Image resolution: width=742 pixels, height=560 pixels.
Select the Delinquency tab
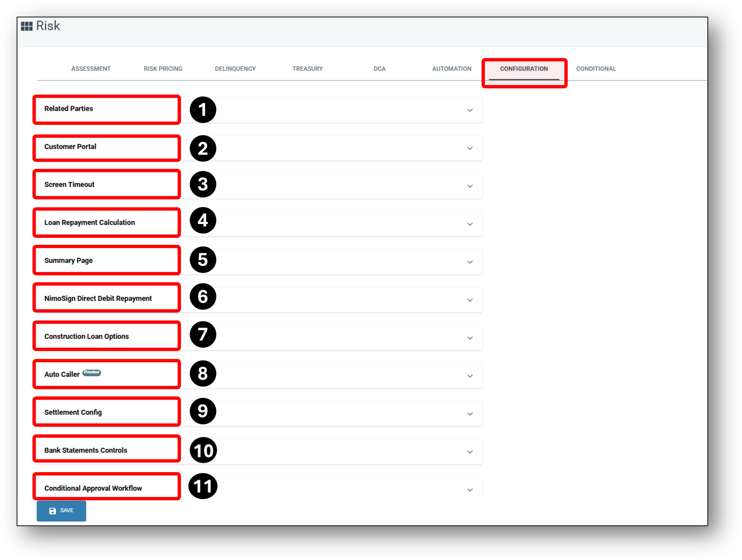pos(235,69)
